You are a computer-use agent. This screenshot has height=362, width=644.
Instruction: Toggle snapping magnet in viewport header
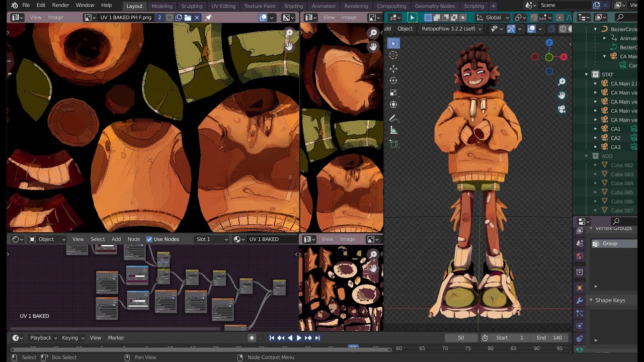534,17
